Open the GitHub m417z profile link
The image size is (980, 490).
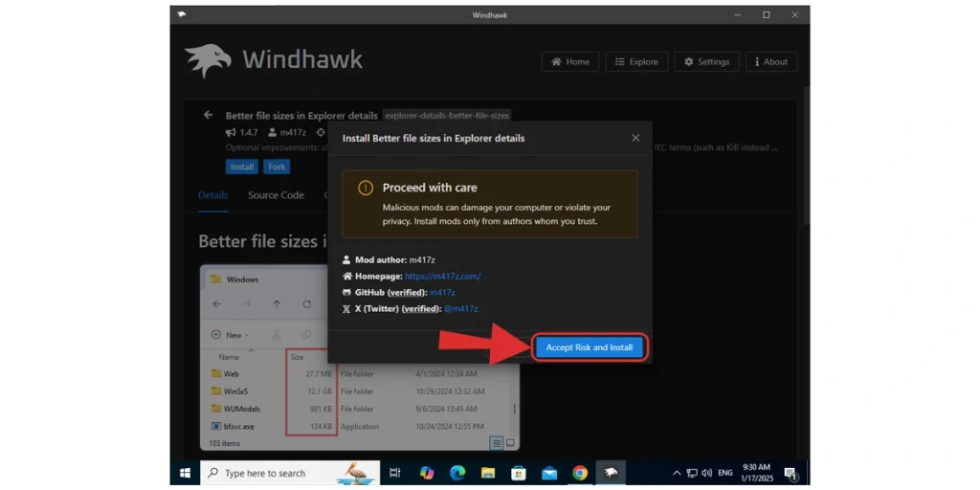[x=442, y=292]
